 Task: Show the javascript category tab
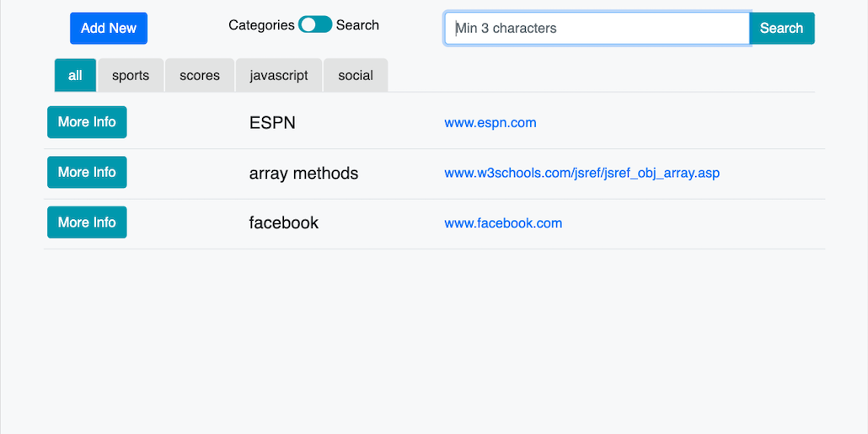(279, 76)
